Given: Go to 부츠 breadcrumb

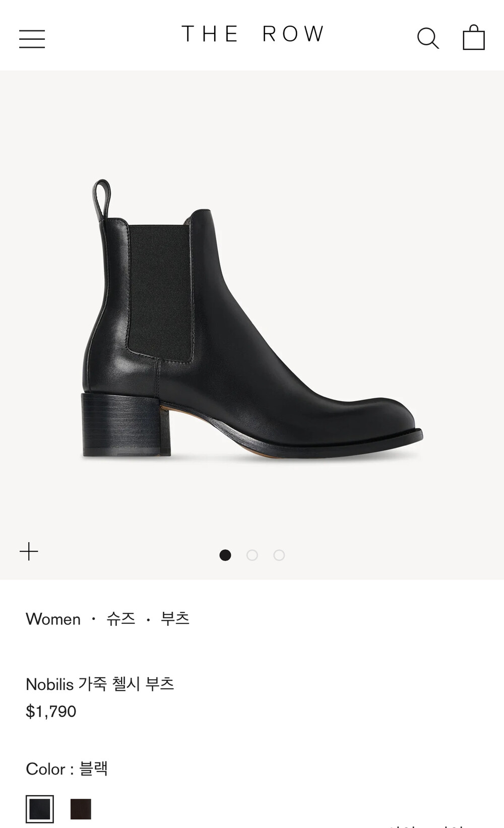Looking at the screenshot, I should [175, 618].
